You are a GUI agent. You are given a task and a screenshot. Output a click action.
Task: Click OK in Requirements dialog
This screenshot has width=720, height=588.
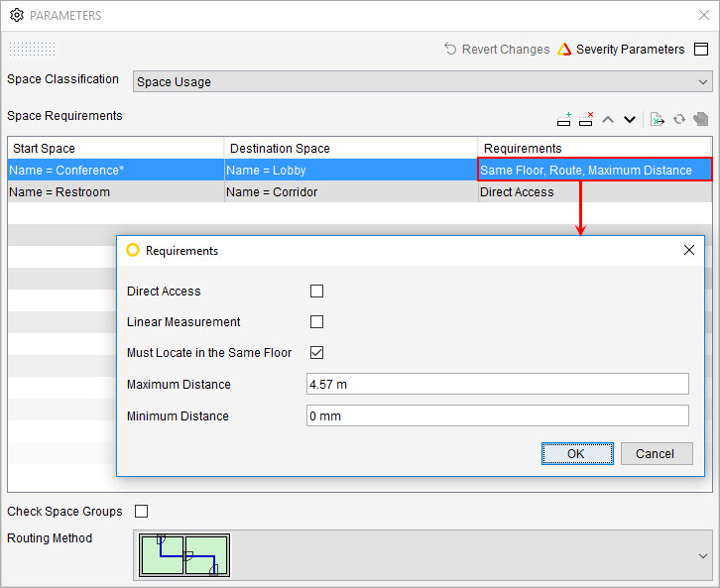pyautogui.click(x=577, y=453)
